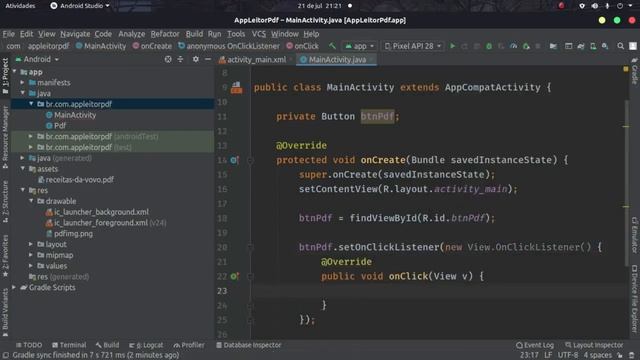This screenshot has width=640, height=360.
Task: Collapse the java folder
Action: (23, 93)
